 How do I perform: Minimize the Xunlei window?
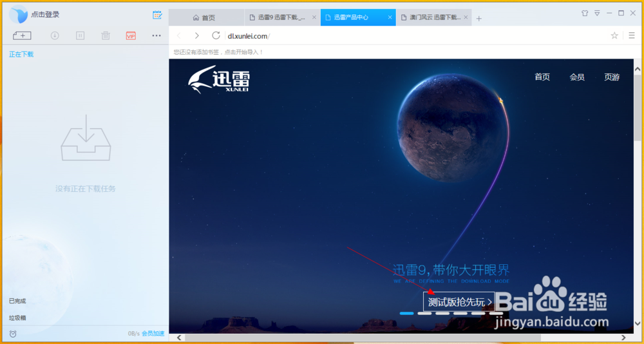(609, 13)
